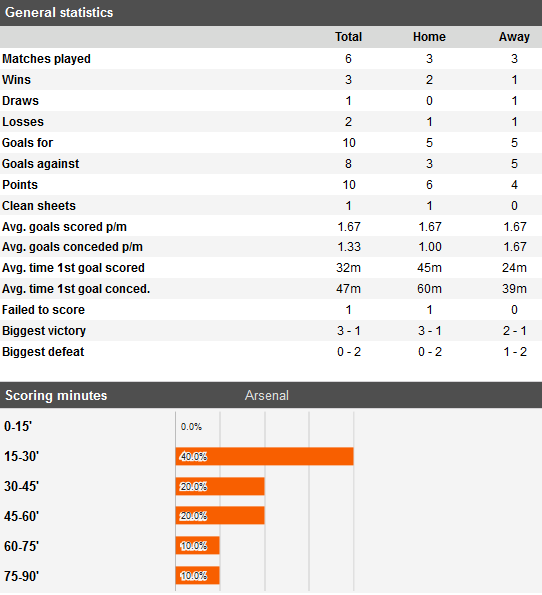This screenshot has height=595, width=542.
Task: Select the Away column header
Action: [514, 37]
